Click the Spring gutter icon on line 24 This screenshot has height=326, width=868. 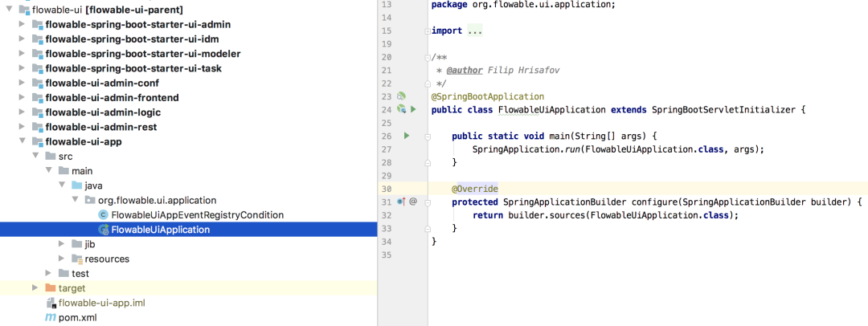[402, 109]
